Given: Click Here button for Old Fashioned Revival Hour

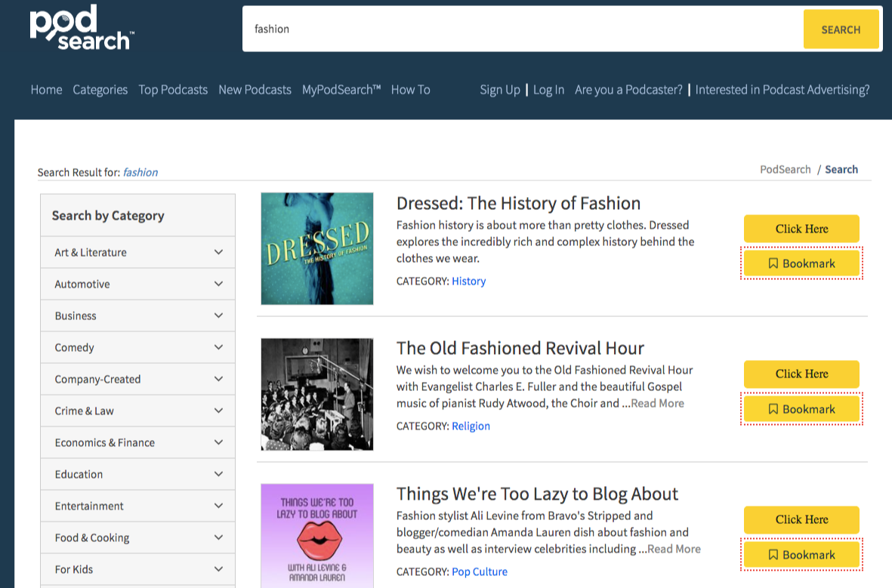Looking at the screenshot, I should click(801, 374).
